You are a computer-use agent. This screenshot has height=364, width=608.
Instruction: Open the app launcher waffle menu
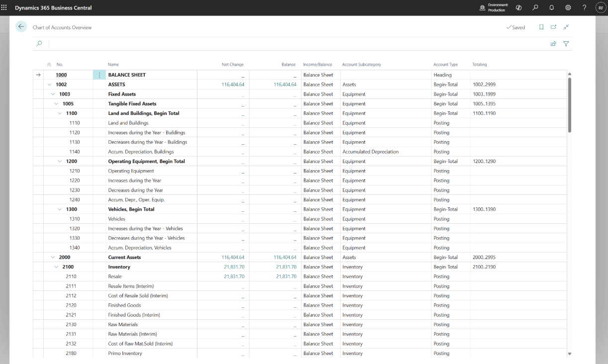pos(4,7)
